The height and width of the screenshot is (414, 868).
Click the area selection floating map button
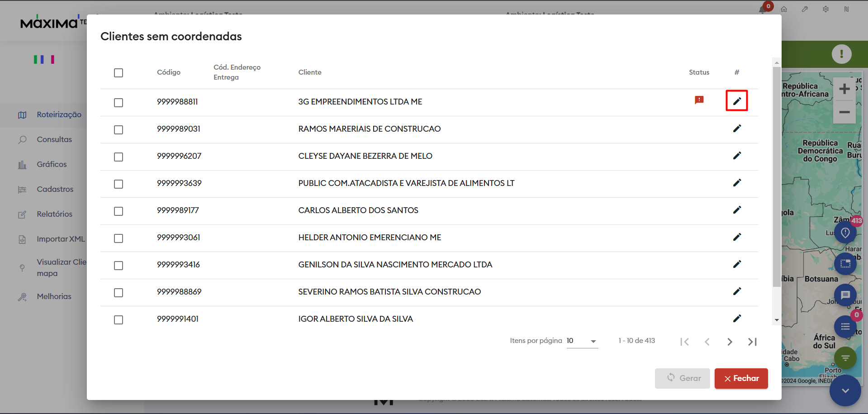pyautogui.click(x=845, y=264)
